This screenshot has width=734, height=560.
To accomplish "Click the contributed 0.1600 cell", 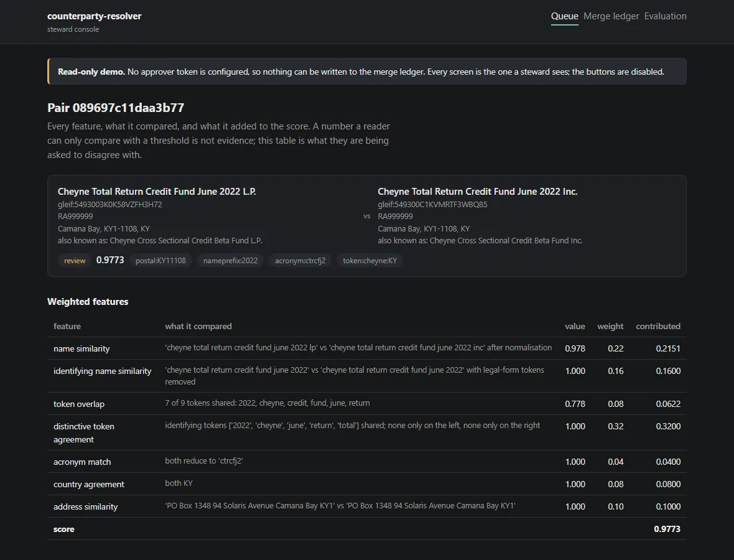I will tap(668, 371).
